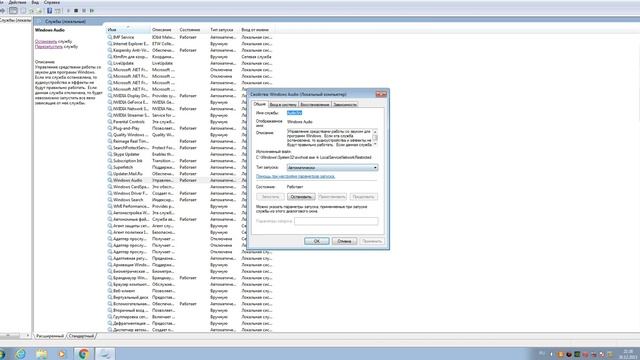Image resolution: width=640 pixels, height=360 pixels.
Task: Click the highlighted service name field
Action: [x=294, y=113]
